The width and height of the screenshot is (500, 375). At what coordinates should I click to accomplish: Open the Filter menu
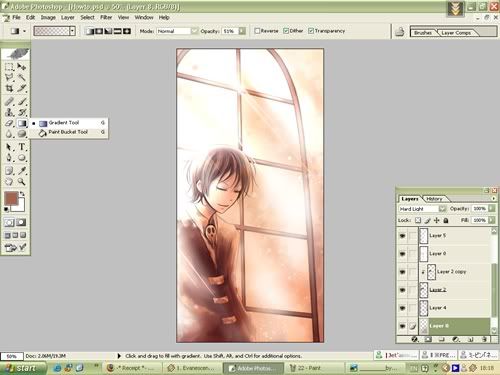pos(106,17)
